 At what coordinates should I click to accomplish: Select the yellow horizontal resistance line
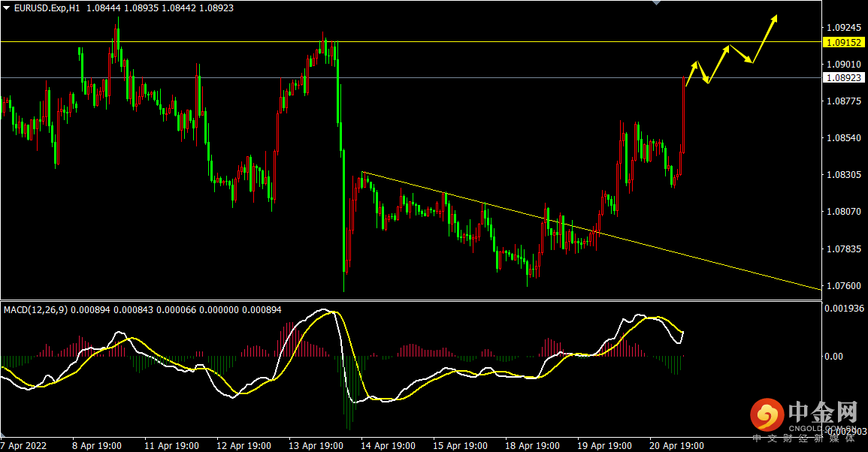[x=411, y=41]
